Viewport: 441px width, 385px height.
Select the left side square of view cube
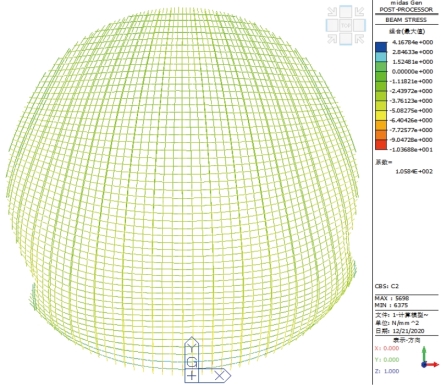pyautogui.click(x=332, y=25)
